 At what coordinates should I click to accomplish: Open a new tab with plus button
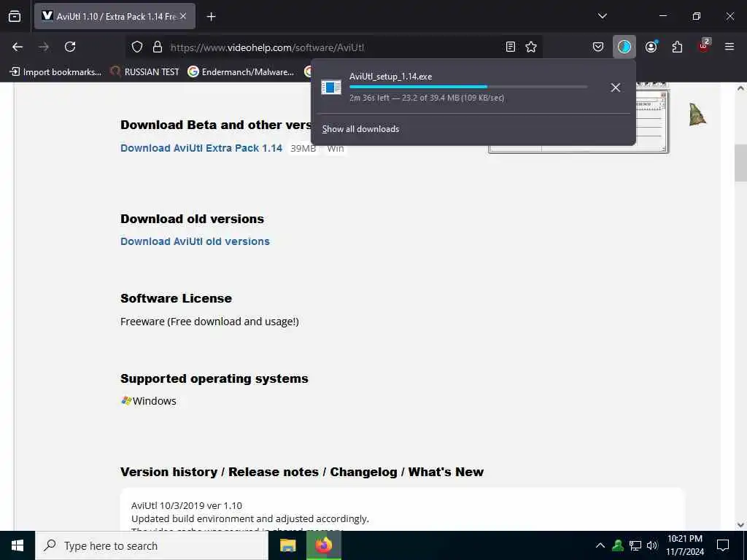[x=211, y=17]
